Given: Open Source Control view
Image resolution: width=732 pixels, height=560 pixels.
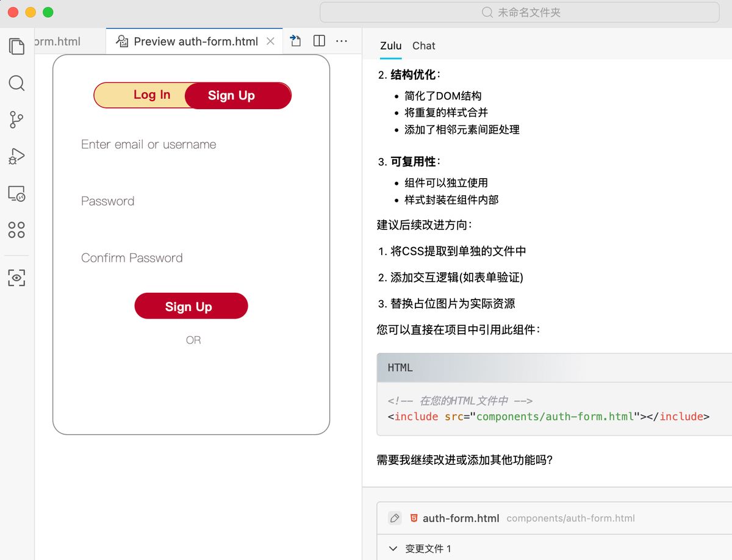Looking at the screenshot, I should [16, 120].
